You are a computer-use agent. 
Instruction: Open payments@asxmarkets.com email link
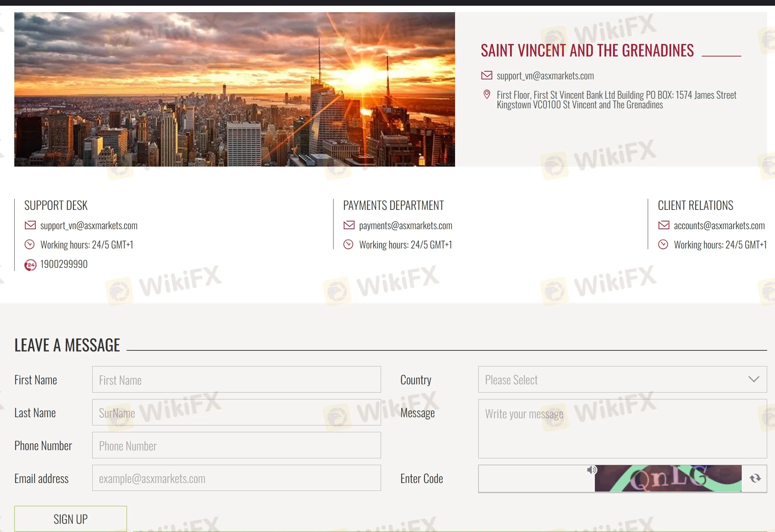coord(405,226)
